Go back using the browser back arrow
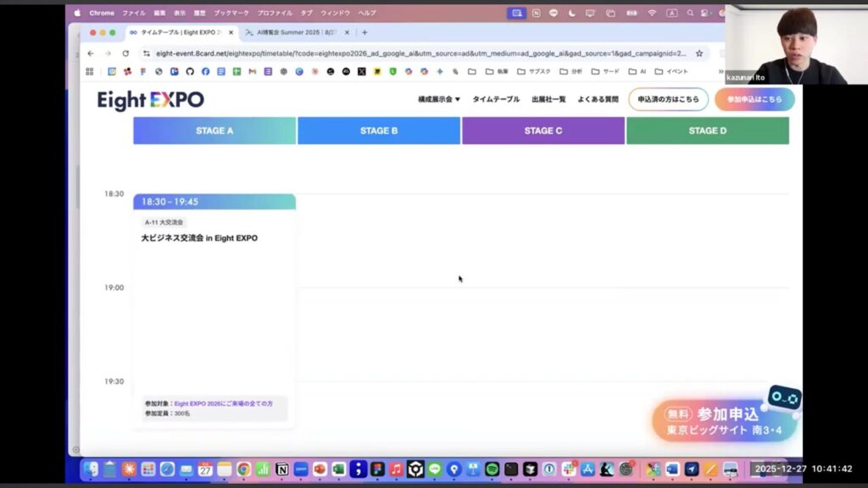 click(91, 53)
